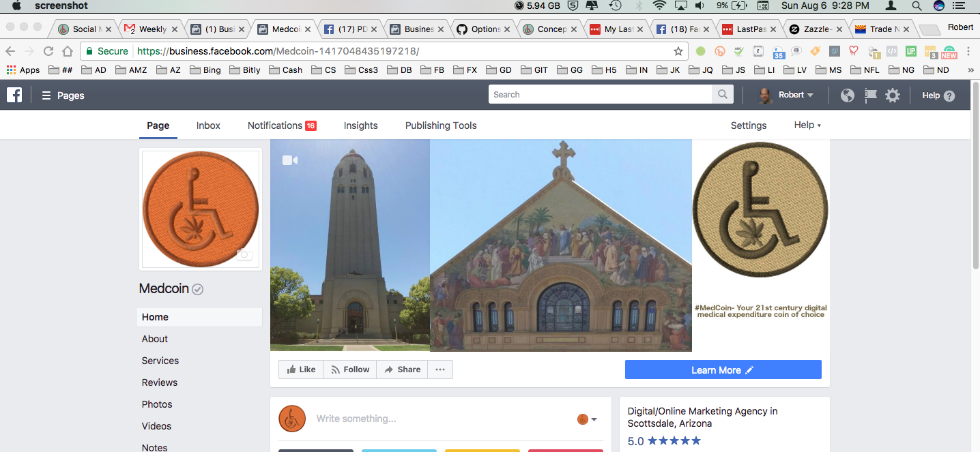Screen dimensions: 980x452
Task: Open Videos in the left sidebar
Action: [x=156, y=426]
